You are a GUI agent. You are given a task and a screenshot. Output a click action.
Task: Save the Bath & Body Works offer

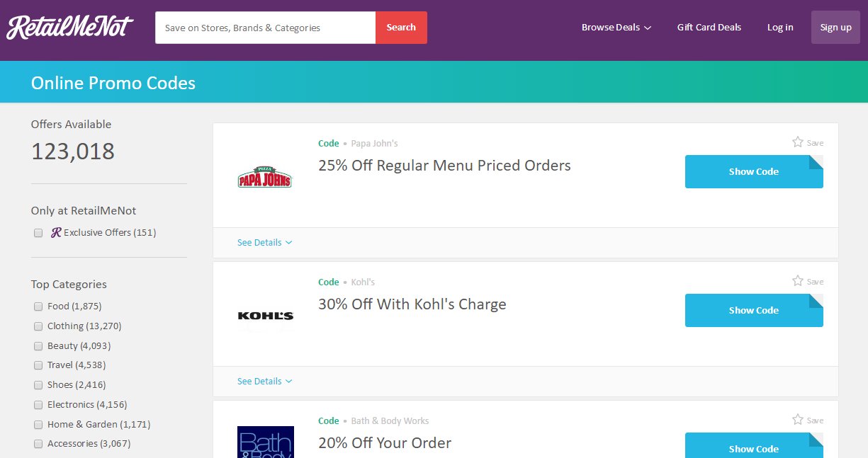tap(798, 420)
